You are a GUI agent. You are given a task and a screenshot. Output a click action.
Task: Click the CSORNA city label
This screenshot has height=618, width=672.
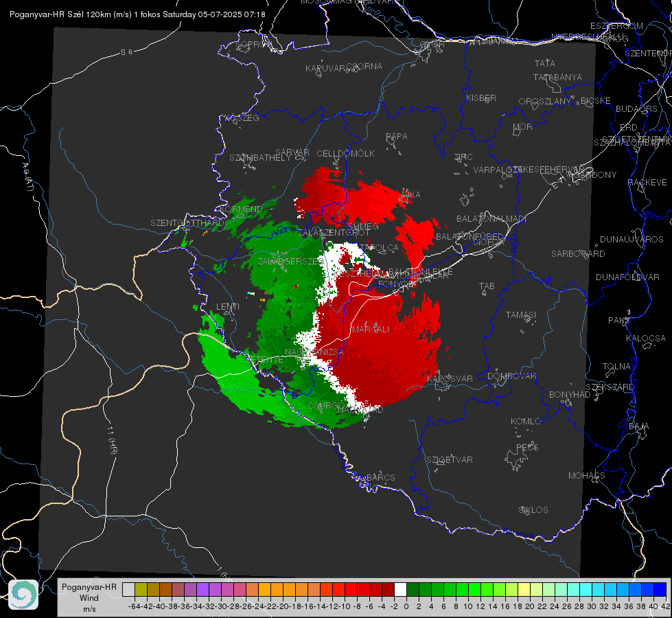pyautogui.click(x=364, y=67)
